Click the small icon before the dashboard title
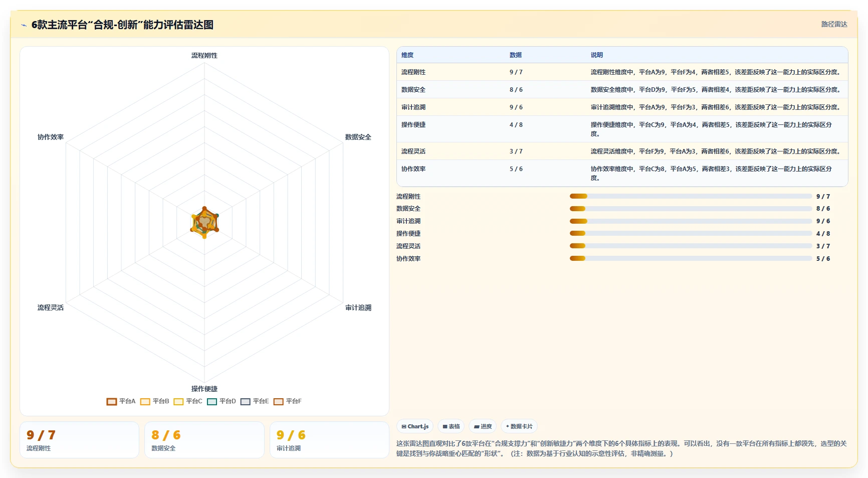This screenshot has width=868, height=478. (24, 25)
